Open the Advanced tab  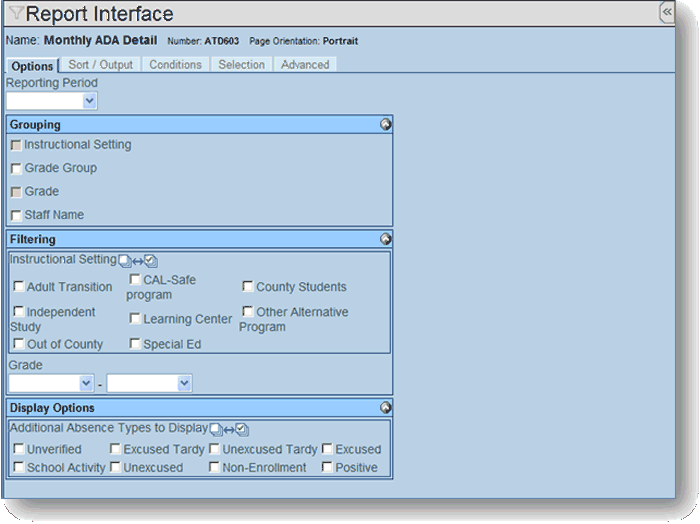[305, 65]
